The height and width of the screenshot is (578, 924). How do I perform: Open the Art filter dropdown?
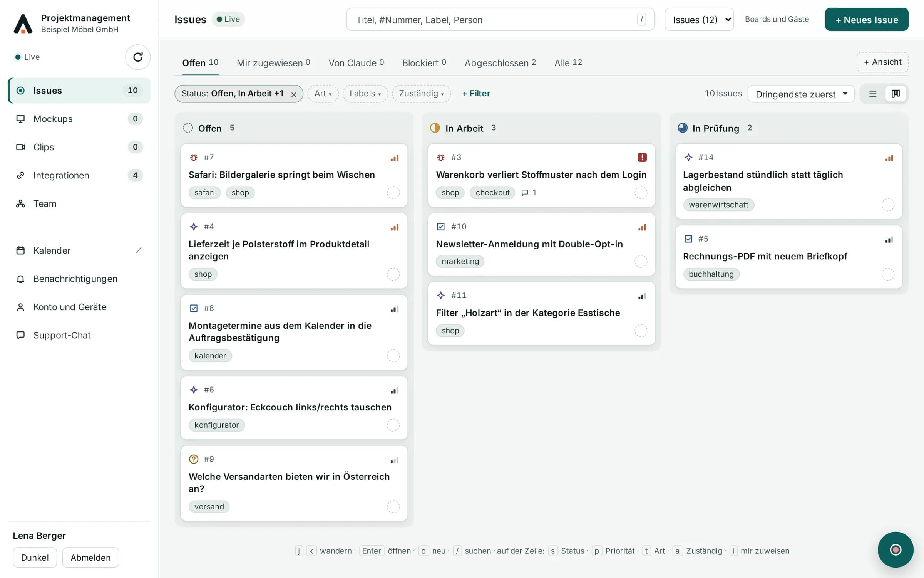coord(323,94)
